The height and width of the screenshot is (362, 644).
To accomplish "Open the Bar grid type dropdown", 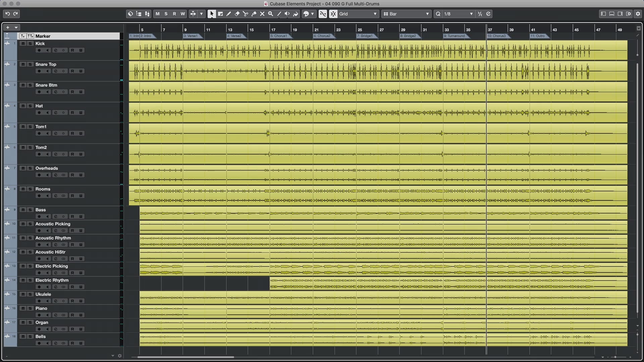I will pos(407,14).
